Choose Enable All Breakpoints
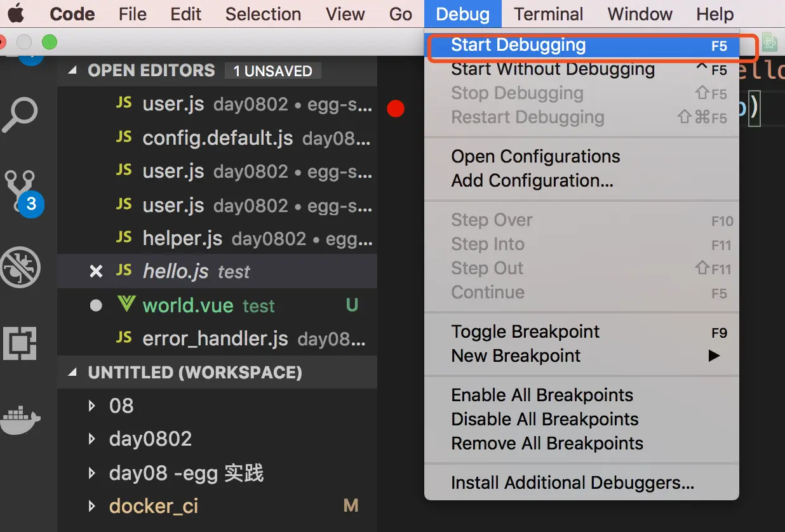Viewport: 785px width, 532px height. click(582, 395)
